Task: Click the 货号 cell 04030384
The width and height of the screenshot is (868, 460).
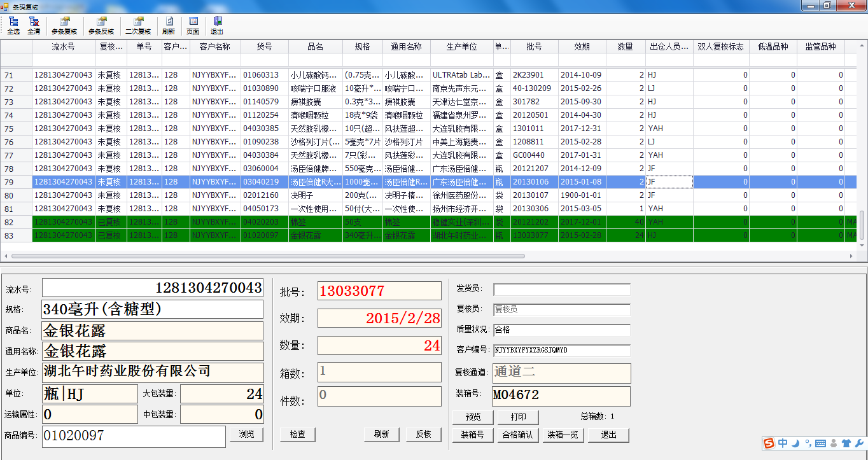Action: tap(264, 155)
